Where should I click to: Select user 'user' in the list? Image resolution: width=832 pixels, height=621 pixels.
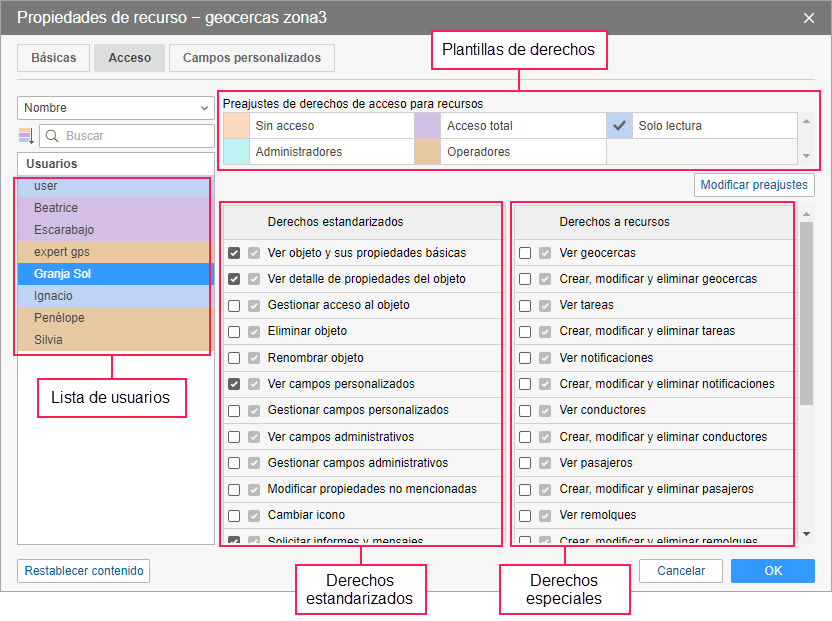tap(114, 186)
